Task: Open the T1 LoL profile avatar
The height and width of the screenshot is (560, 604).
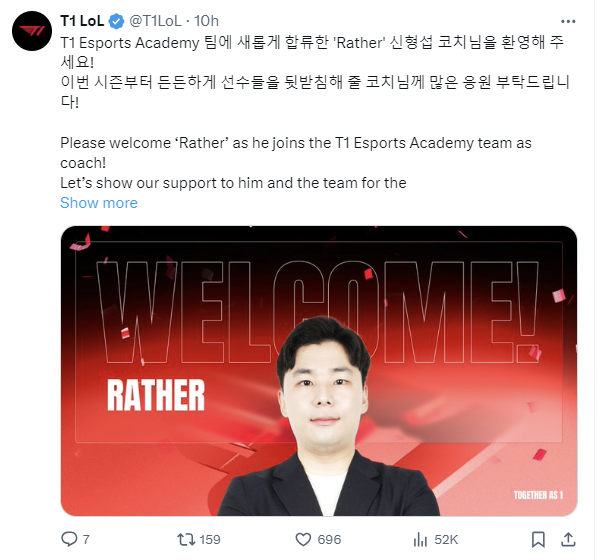Action: (x=32, y=31)
